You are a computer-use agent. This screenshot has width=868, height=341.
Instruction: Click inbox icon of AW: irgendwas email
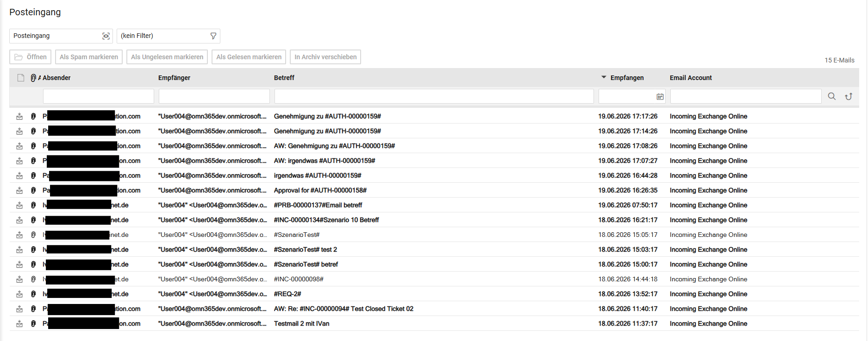(19, 161)
